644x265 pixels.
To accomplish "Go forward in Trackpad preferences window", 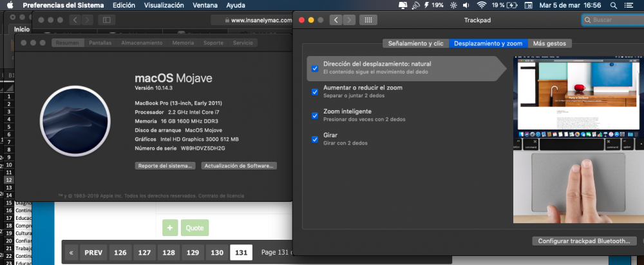I will pos(349,20).
